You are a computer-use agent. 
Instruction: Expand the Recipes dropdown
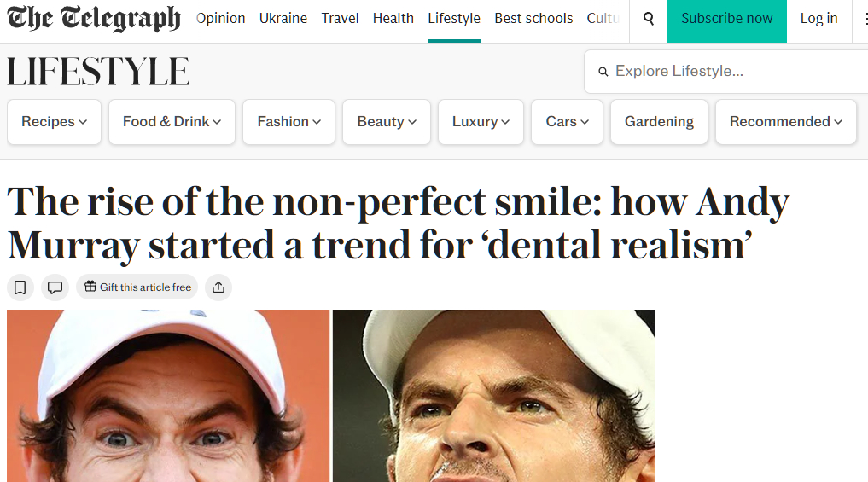[x=55, y=122]
